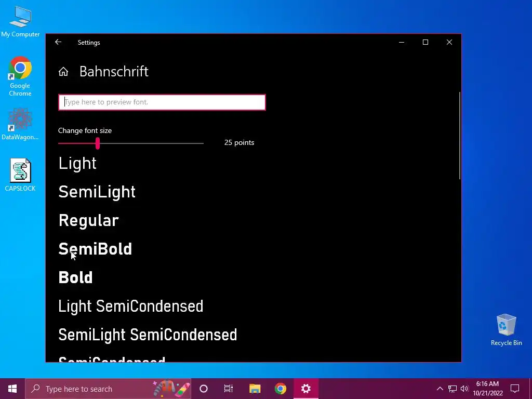Select the SemiLight font face sample
This screenshot has height=399, width=532.
pyautogui.click(x=97, y=192)
